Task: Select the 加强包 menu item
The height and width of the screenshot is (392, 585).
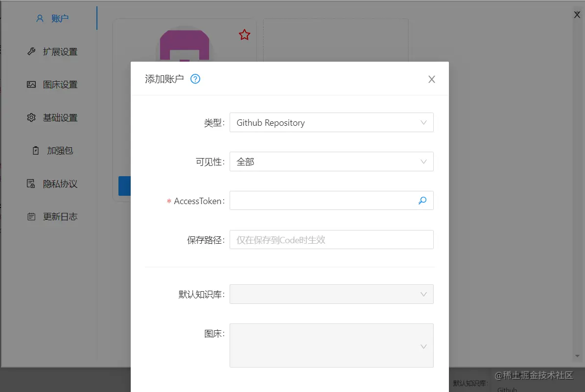Action: point(52,150)
